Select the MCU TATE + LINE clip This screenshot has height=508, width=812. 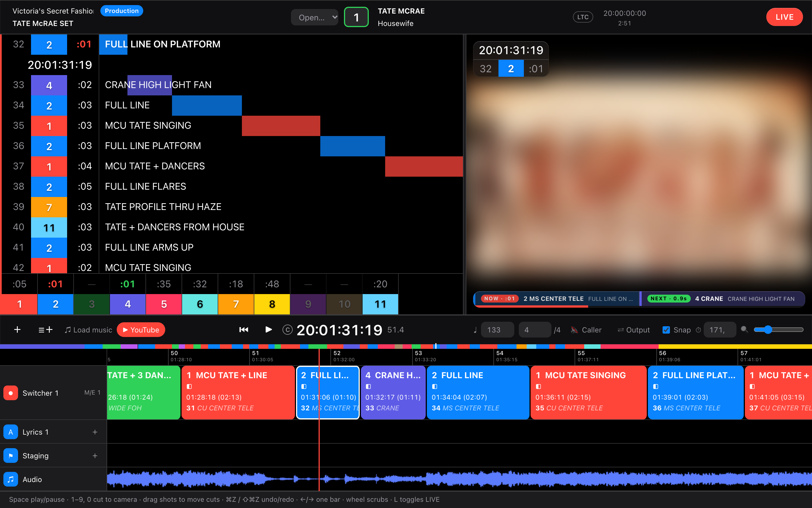pyautogui.click(x=238, y=392)
